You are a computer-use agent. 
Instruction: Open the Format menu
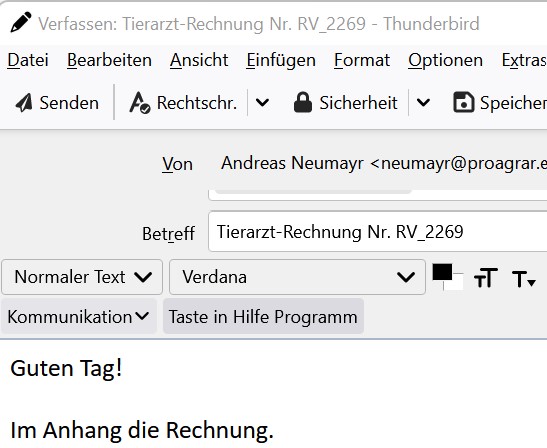coord(362,60)
